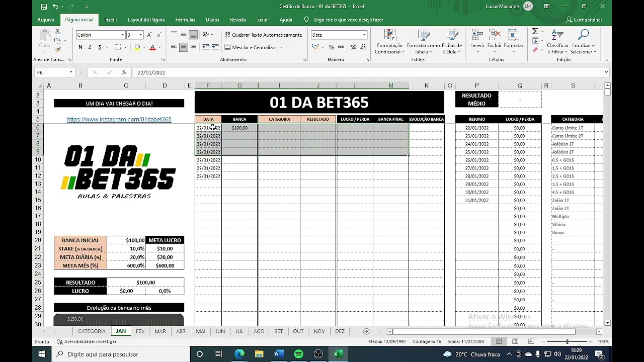Image resolution: width=644 pixels, height=362 pixels.
Task: Expand the formula bar
Action: (x=606, y=72)
